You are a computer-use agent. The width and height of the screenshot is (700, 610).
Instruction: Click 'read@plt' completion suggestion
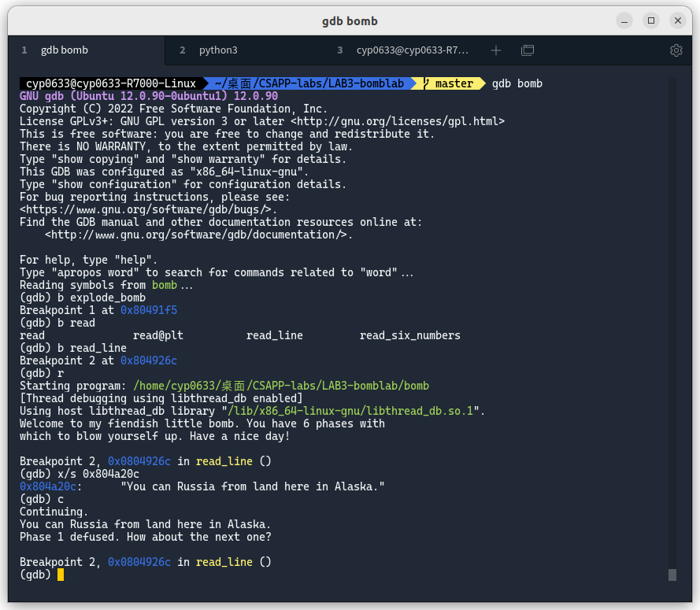tap(158, 335)
